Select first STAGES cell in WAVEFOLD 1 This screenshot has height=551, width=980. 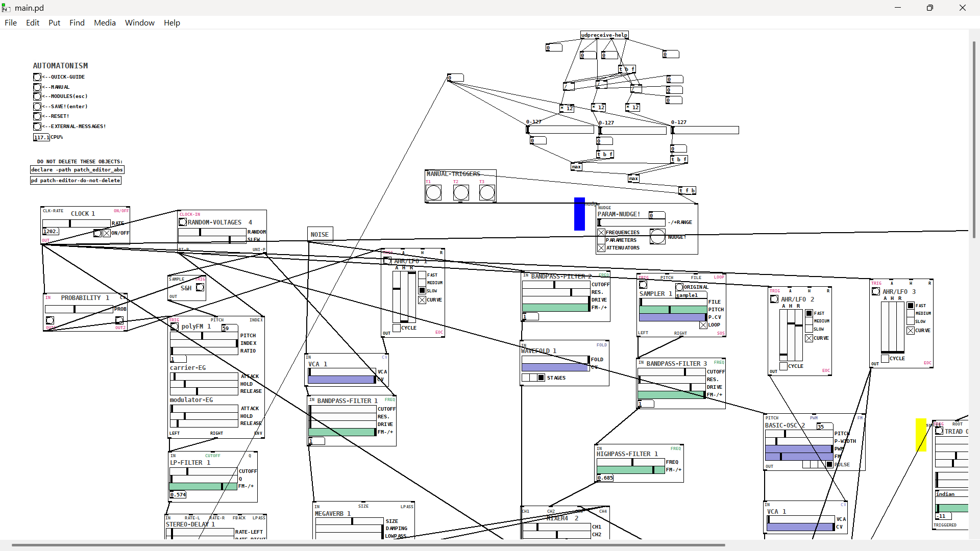tap(526, 378)
